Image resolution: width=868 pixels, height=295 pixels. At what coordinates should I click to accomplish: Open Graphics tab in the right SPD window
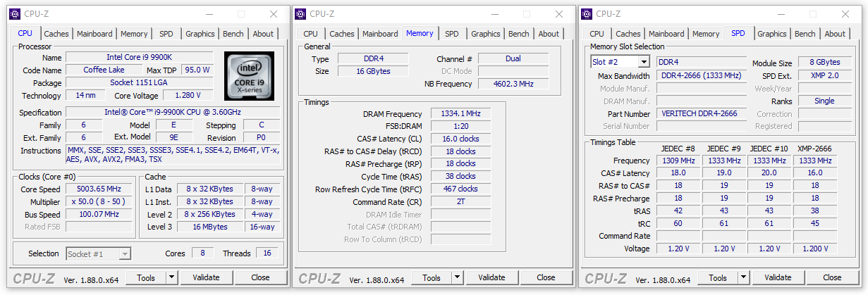point(772,34)
